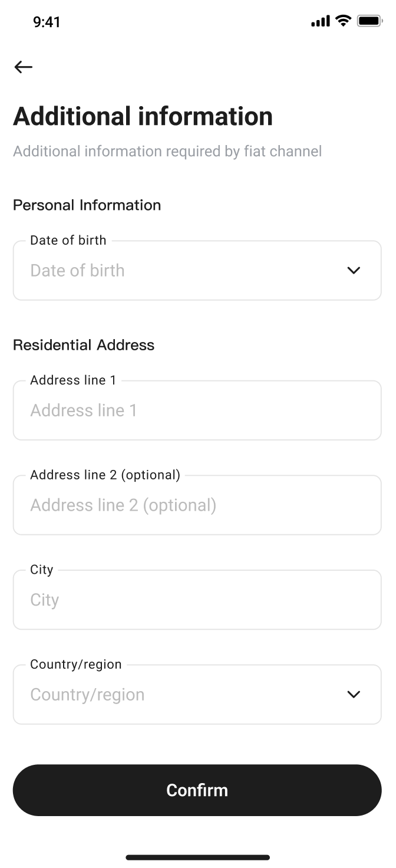Image resolution: width=396 pixels, height=868 pixels.
Task: Open the Country/region dropdown arrow
Action: pos(354,695)
